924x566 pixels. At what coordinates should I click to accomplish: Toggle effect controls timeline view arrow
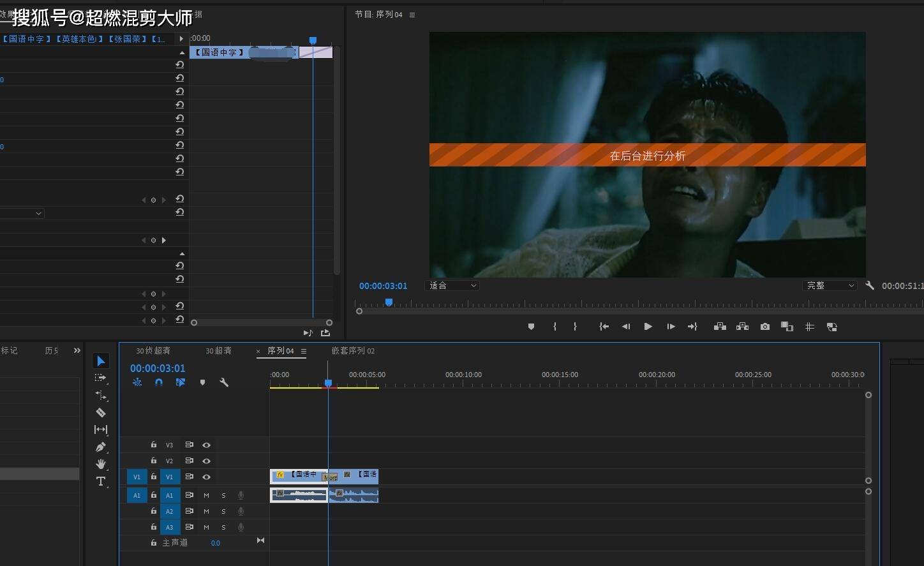(181, 39)
